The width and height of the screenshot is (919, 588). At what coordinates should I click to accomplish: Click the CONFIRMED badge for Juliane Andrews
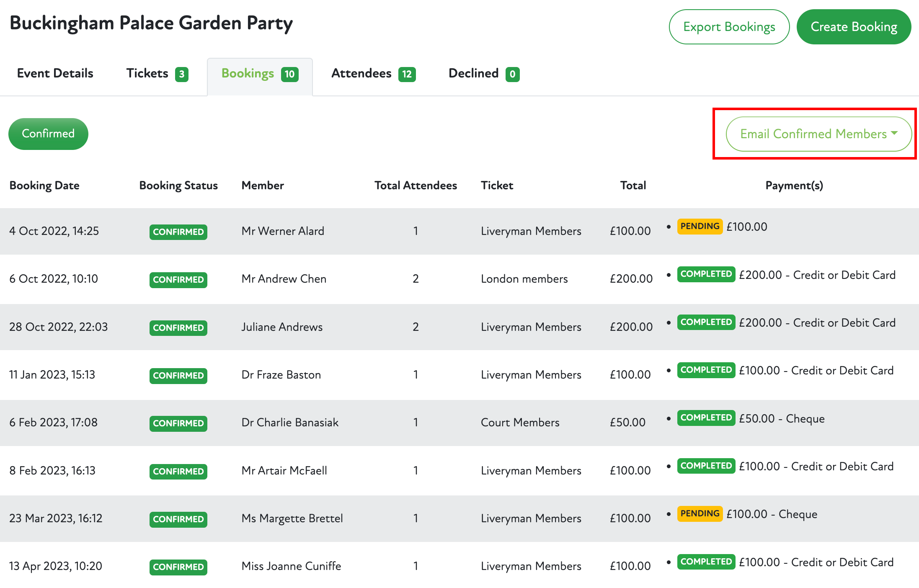coord(178,328)
